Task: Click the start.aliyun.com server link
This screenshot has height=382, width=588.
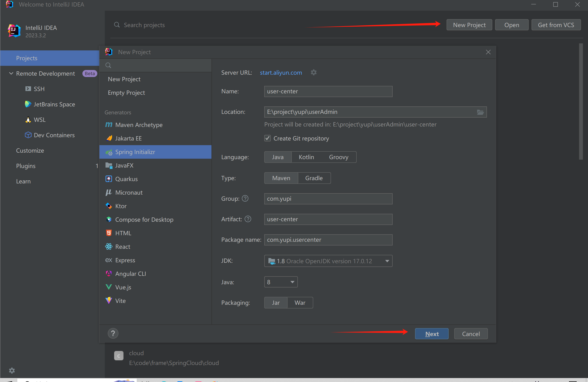Action: (281, 73)
